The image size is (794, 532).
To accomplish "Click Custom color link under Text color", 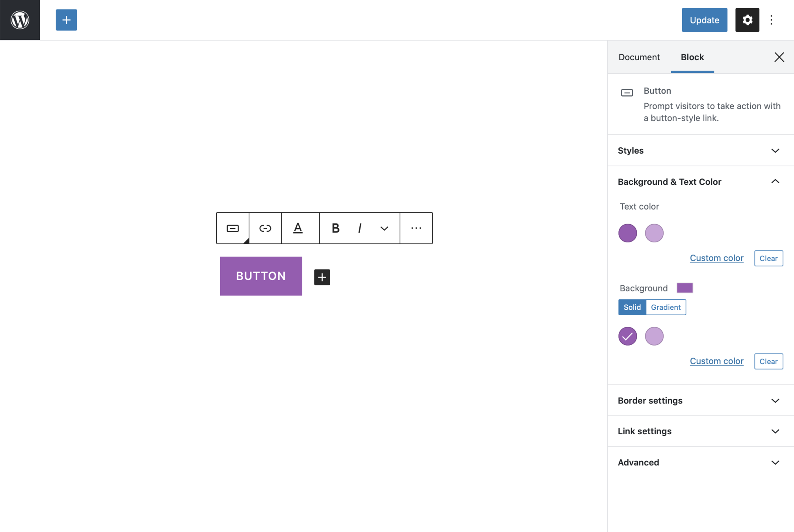I will [716, 258].
